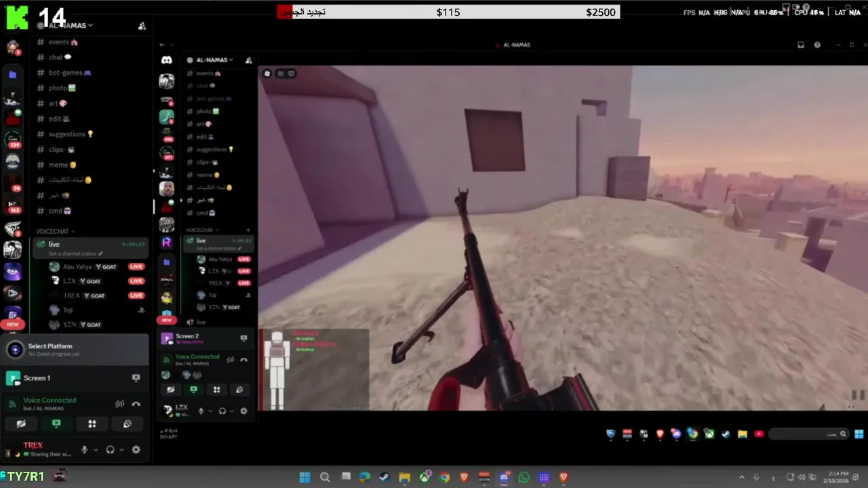
Task: Open soundboard in left Discord voice panel
Action: [x=127, y=424]
